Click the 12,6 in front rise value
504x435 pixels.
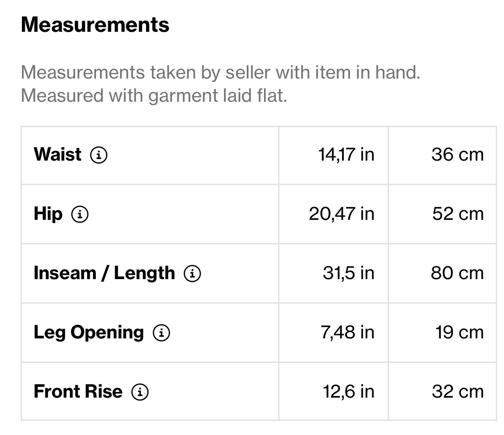tap(348, 392)
